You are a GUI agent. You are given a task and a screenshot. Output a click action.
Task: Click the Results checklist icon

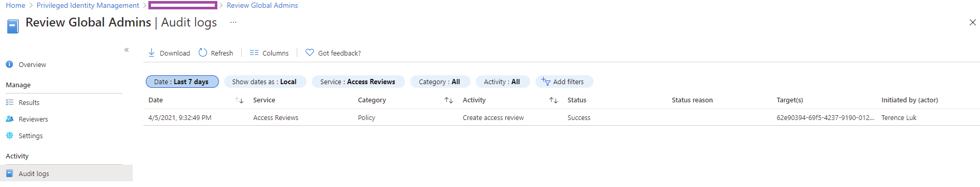tap(9, 102)
